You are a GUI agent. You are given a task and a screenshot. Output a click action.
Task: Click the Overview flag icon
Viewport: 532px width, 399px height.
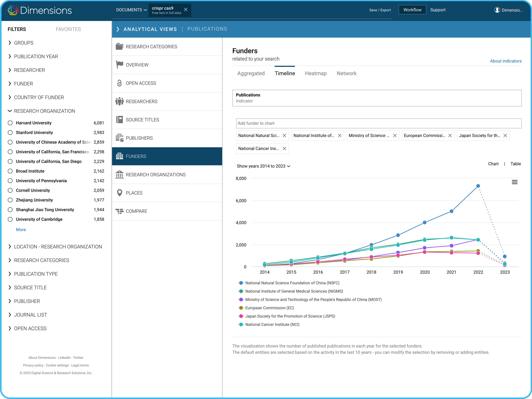coord(119,65)
